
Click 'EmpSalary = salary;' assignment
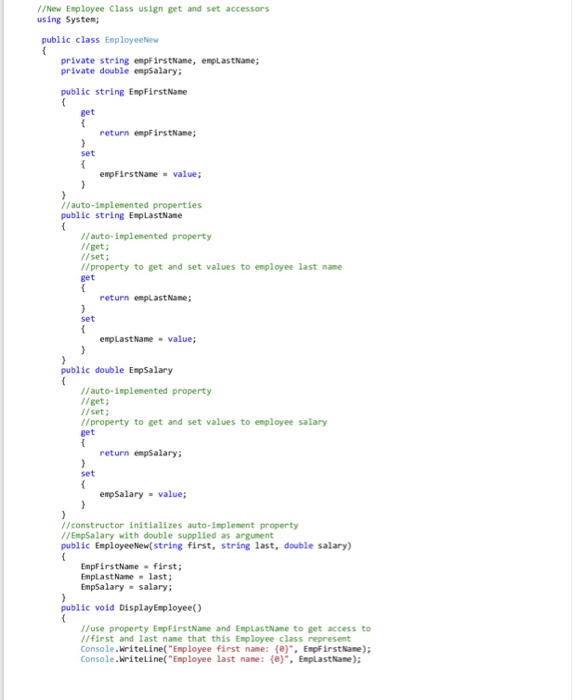[126, 587]
